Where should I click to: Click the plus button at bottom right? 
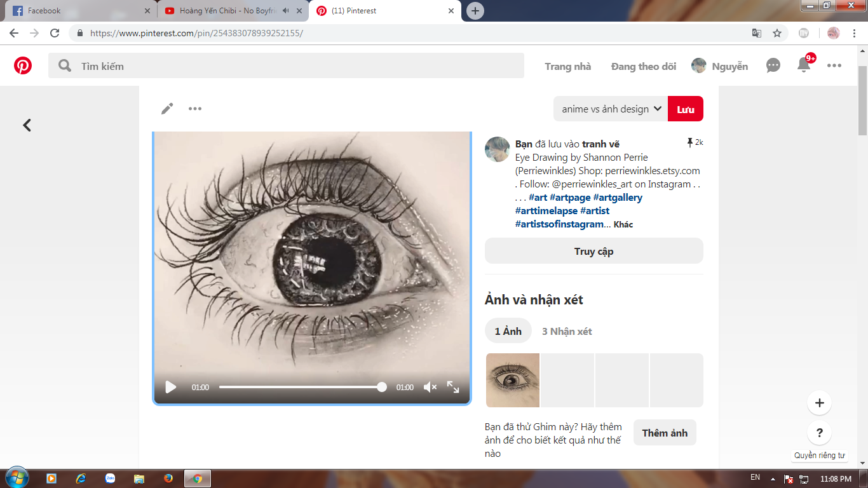[x=819, y=403]
